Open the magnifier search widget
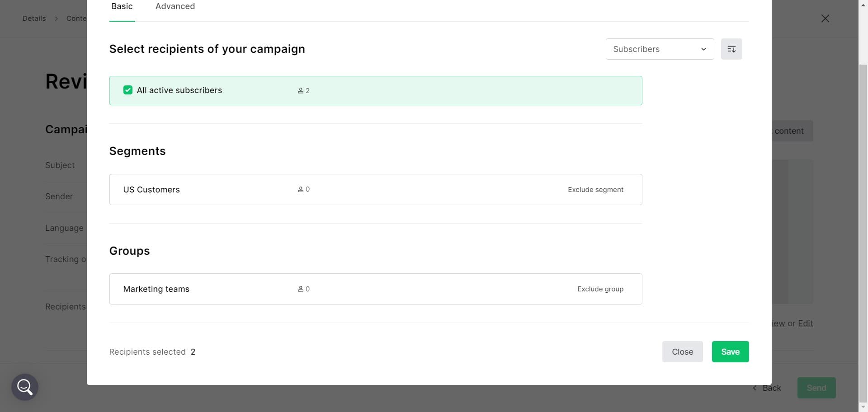This screenshot has width=868, height=412. pos(24,387)
